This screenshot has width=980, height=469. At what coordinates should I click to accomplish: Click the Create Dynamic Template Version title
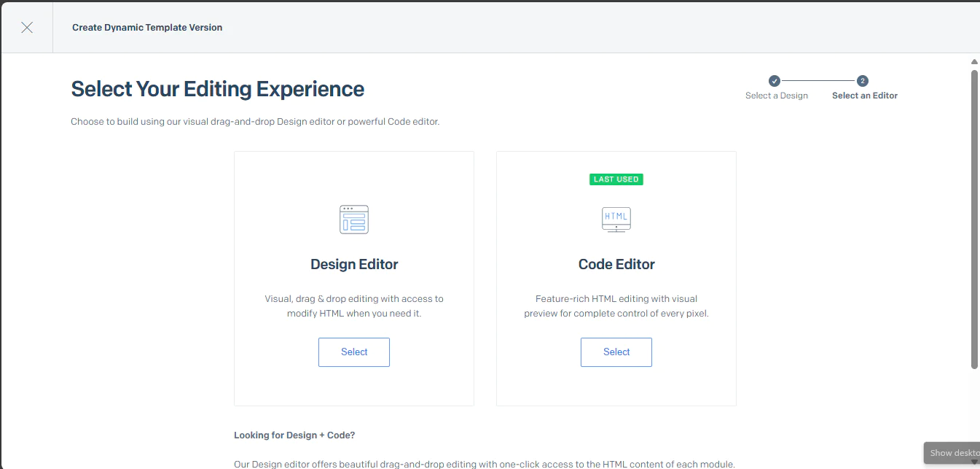coord(147,27)
